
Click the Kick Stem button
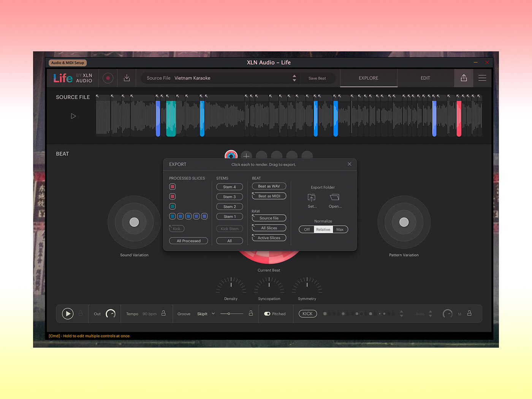click(230, 229)
